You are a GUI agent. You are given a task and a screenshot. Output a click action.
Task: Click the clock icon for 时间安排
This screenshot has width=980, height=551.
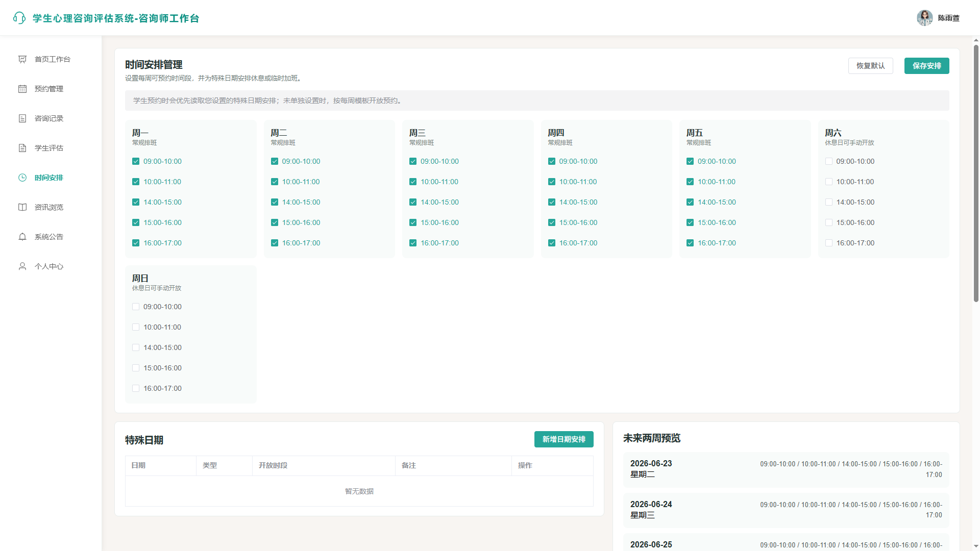click(x=22, y=178)
